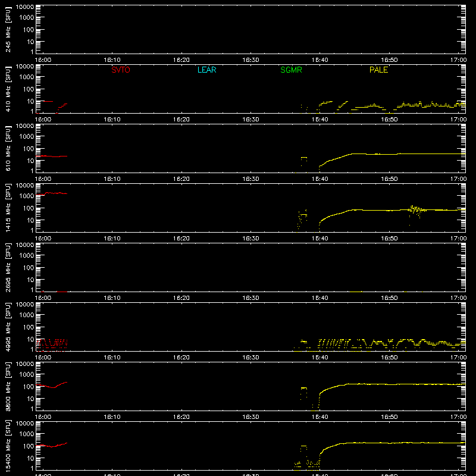This screenshot has height=476, width=476.
Task: Click the yellow PALE station label
Action: pos(378,70)
